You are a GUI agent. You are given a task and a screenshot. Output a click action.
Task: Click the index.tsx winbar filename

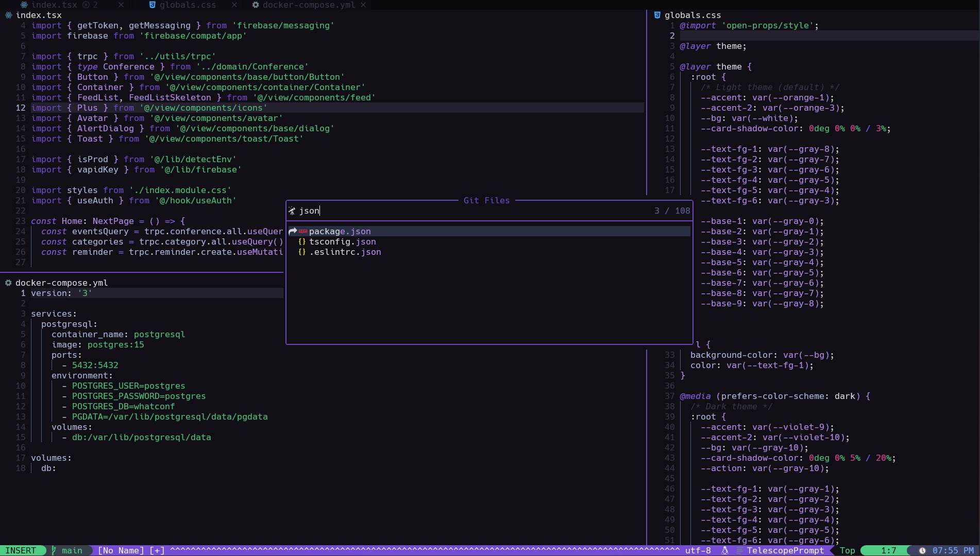(39, 15)
